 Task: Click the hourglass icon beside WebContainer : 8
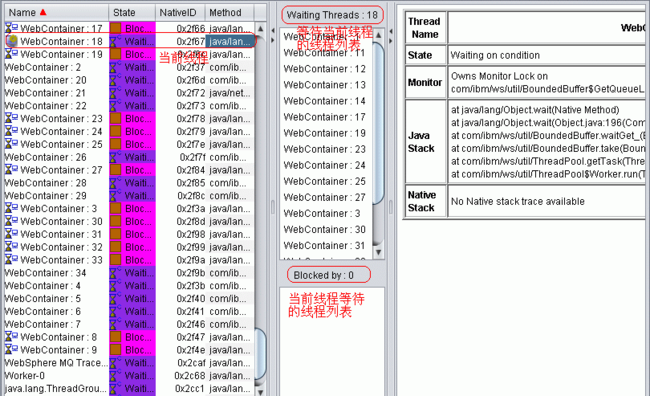(x=11, y=337)
